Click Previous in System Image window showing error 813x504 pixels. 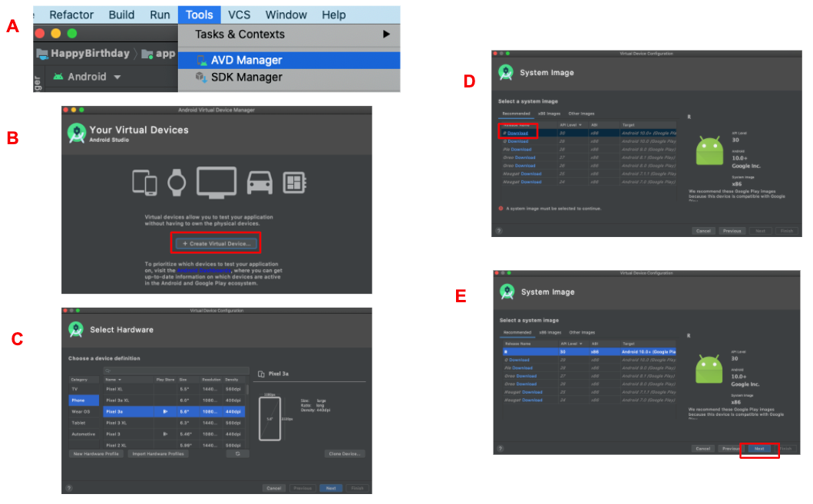coord(732,231)
